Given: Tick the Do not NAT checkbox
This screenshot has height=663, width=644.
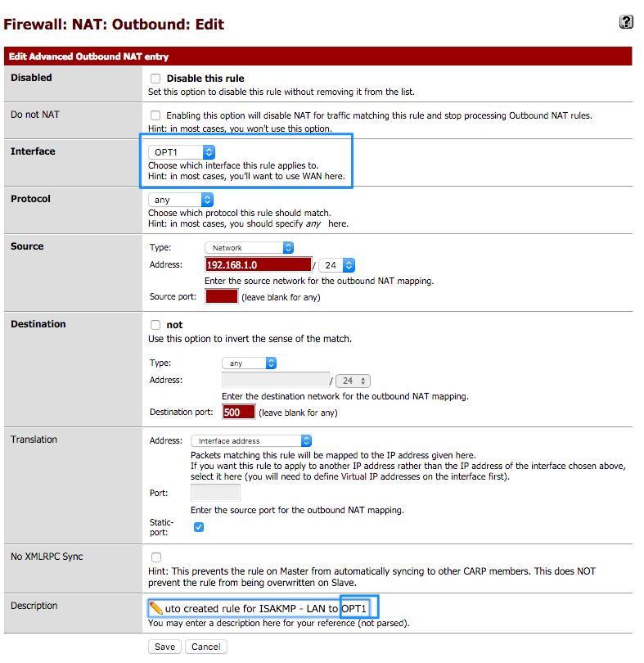Looking at the screenshot, I should point(155,115).
